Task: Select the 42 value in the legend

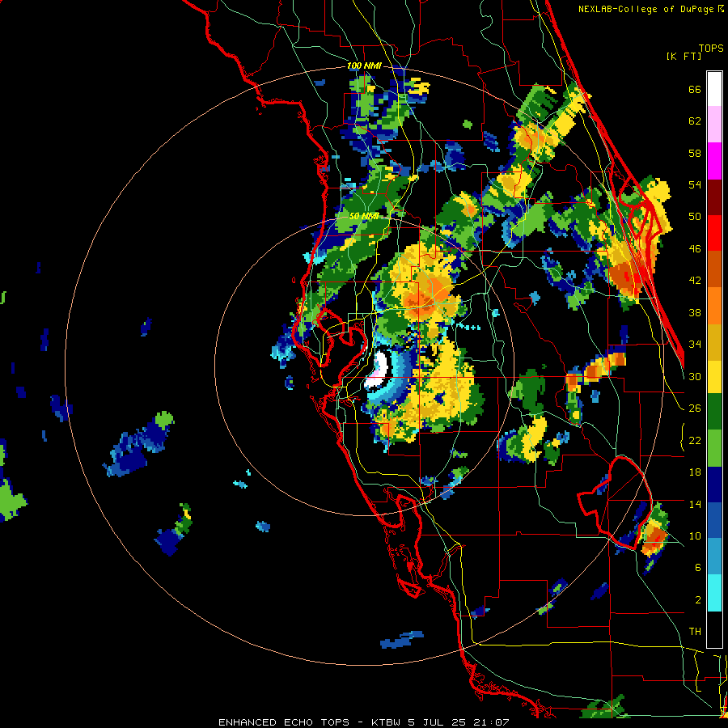Action: 695,281
